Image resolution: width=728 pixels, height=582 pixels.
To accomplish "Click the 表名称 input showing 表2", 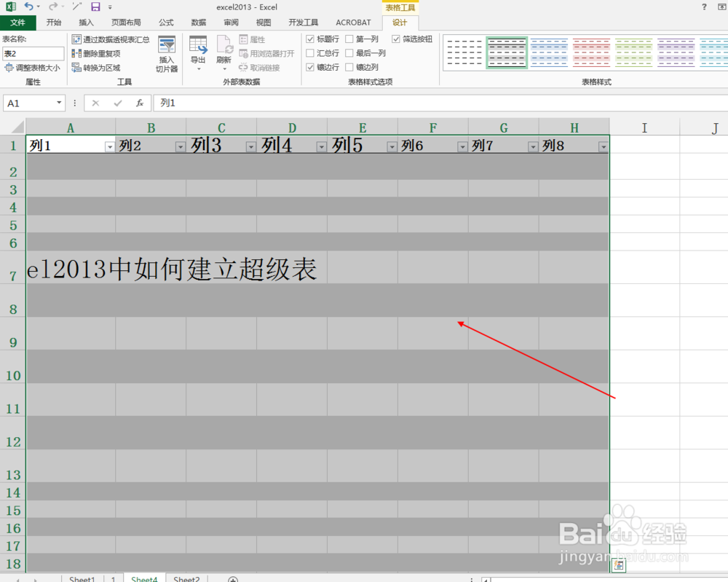I will (x=33, y=53).
